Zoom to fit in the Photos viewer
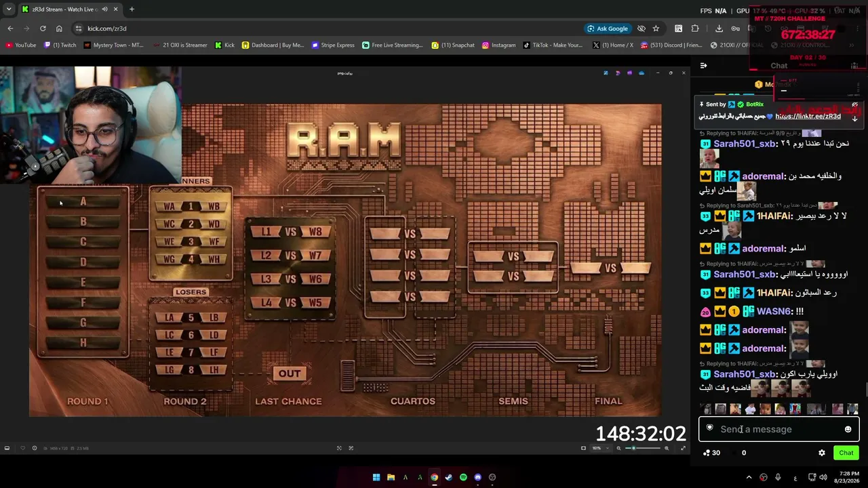868x488 pixels. (583, 448)
